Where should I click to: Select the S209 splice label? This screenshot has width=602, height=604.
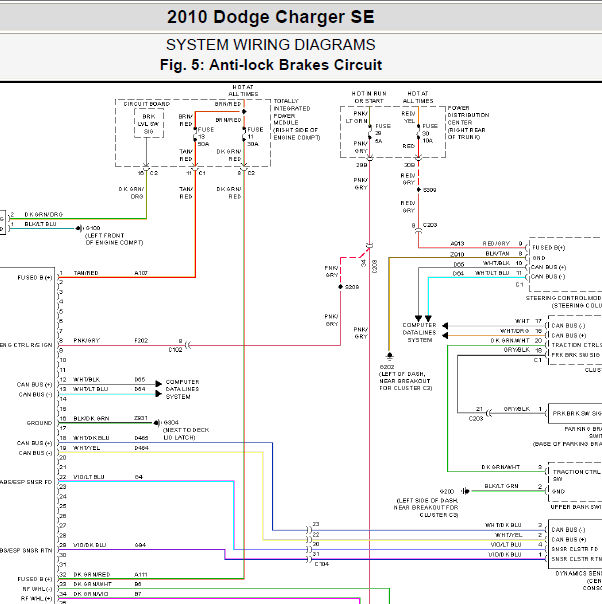(x=352, y=287)
